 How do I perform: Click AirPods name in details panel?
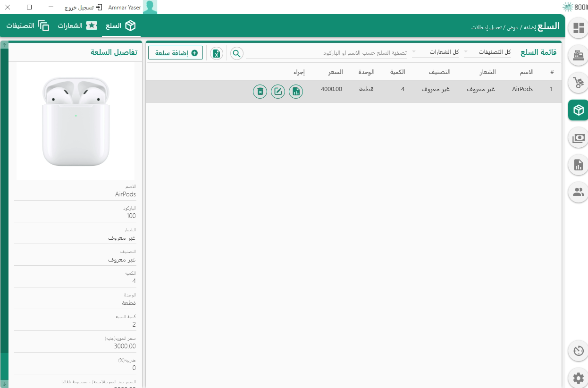126,194
